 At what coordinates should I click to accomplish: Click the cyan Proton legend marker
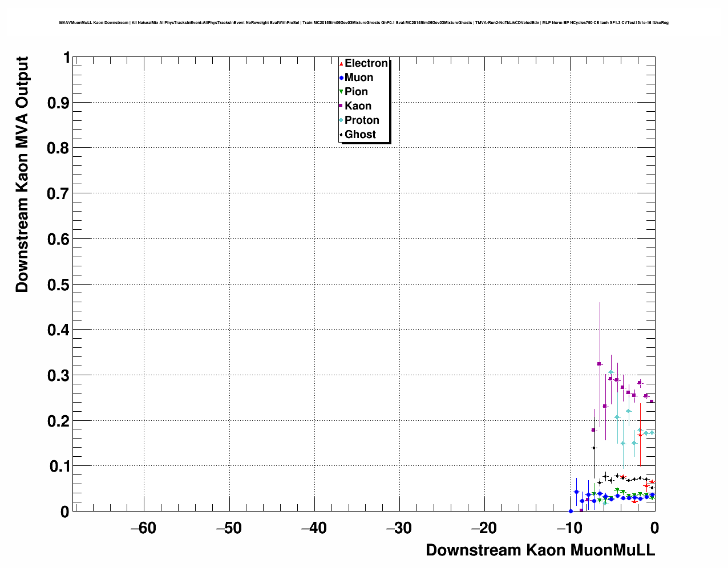(341, 120)
